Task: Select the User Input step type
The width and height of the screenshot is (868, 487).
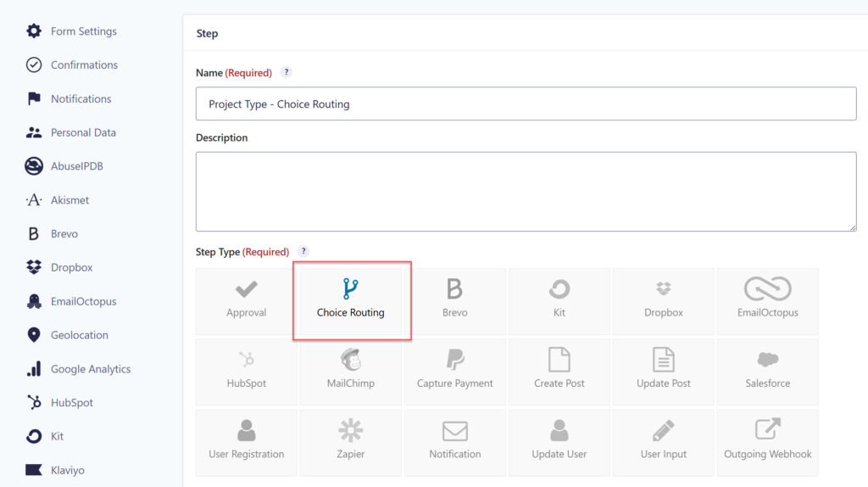Action: point(663,443)
